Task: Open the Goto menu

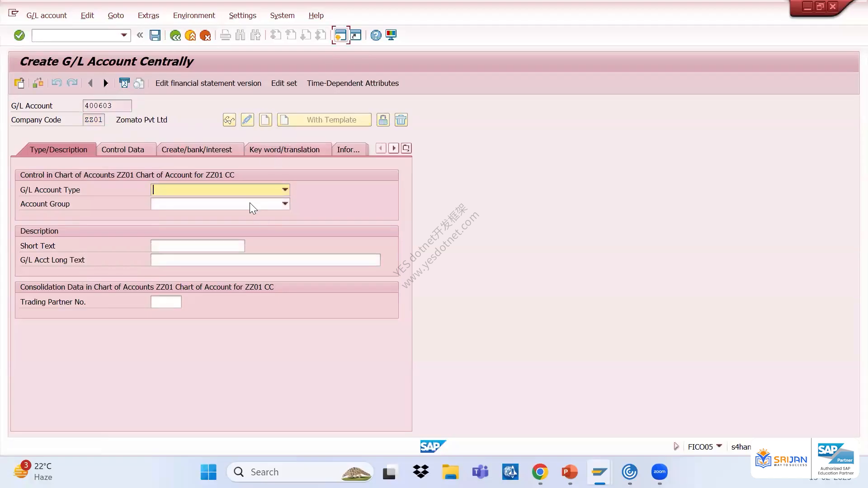Action: tap(116, 15)
